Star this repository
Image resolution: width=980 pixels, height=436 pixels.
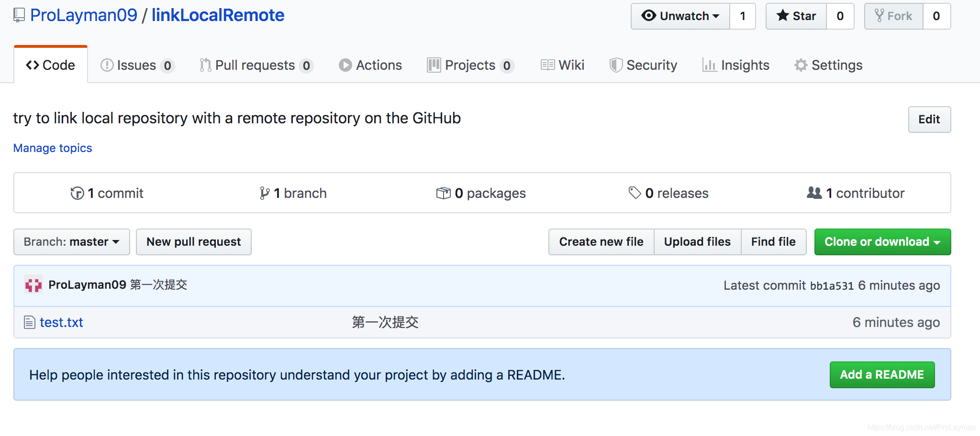coord(796,16)
